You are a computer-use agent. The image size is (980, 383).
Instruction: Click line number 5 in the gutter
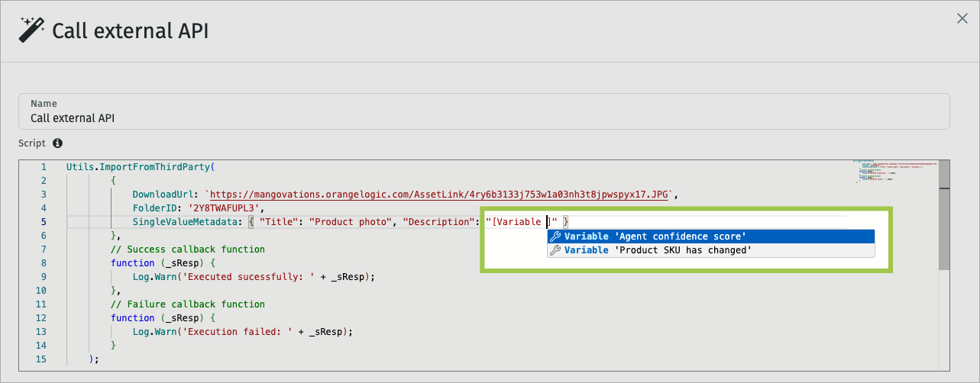(x=44, y=222)
